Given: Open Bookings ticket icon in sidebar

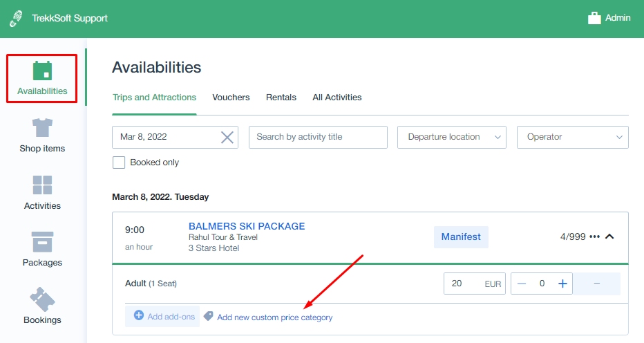Looking at the screenshot, I should click(42, 299).
